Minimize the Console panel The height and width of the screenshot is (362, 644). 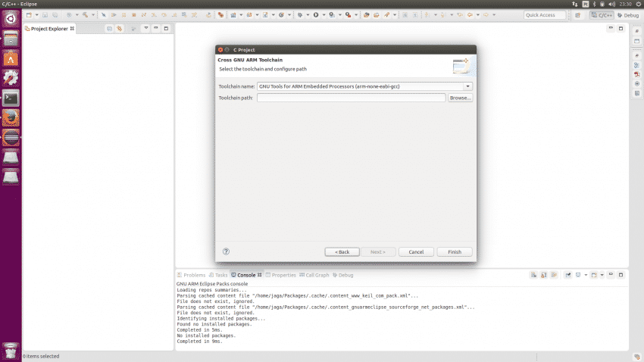click(611, 274)
